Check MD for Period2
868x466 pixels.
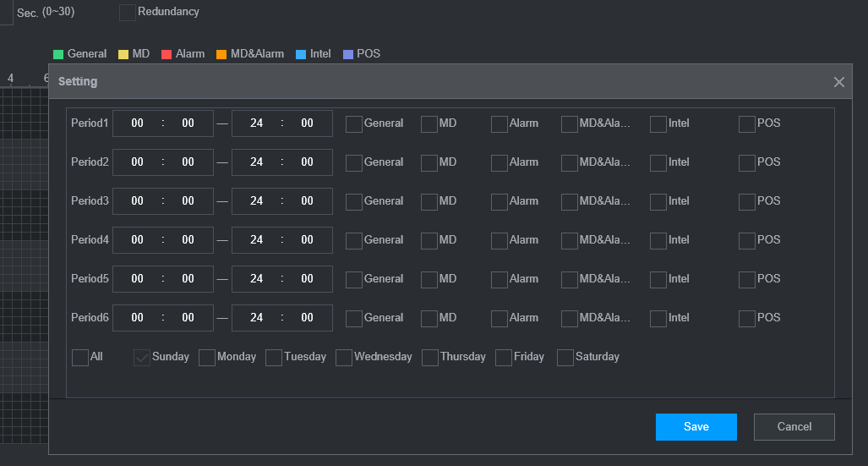tap(429, 162)
